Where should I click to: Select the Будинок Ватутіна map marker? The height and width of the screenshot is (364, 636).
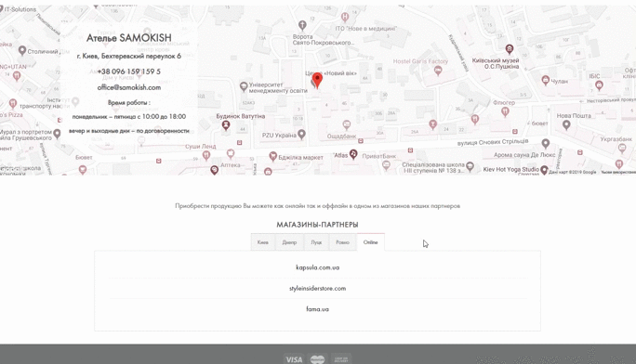point(226,125)
